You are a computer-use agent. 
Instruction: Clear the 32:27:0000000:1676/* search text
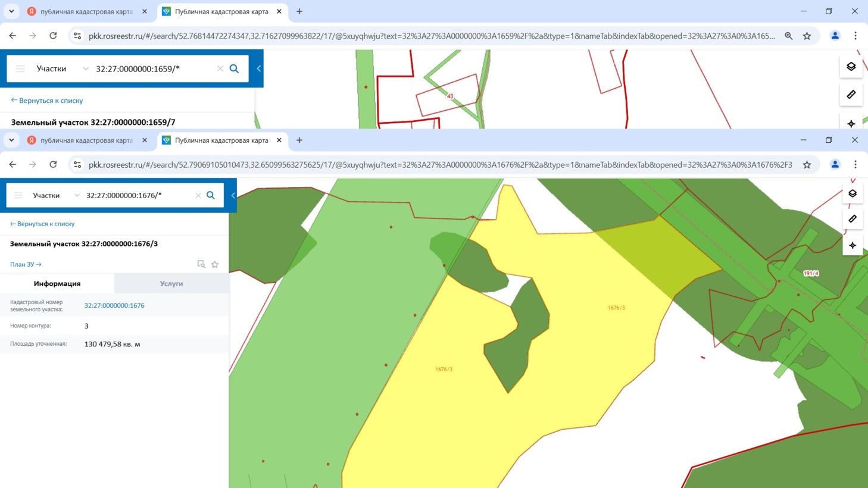[x=198, y=195]
